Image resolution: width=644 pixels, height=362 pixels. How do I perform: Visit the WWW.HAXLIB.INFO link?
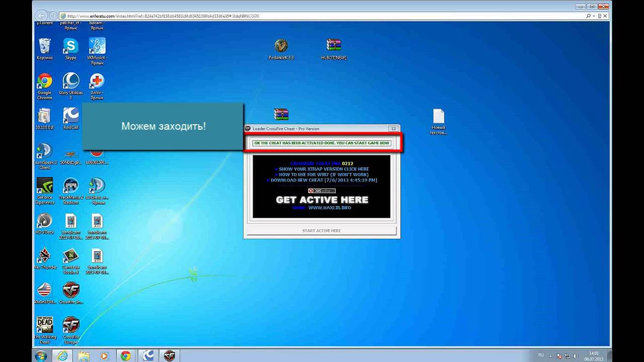330,208
